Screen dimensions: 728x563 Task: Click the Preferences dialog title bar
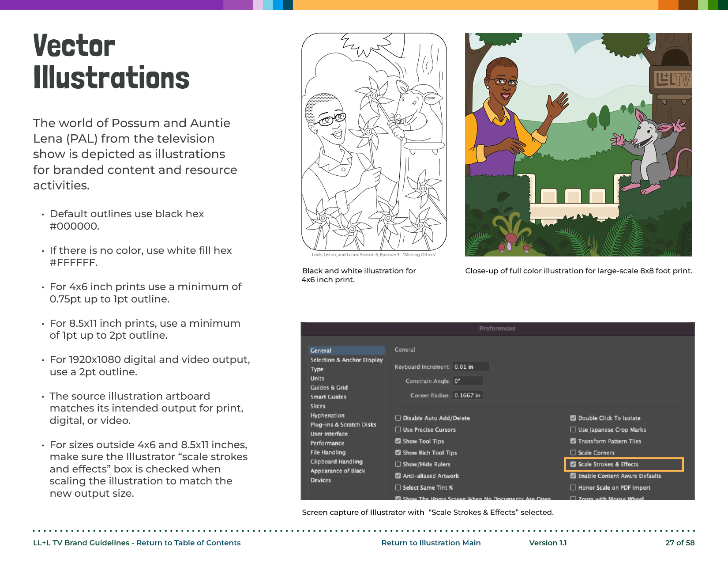click(498, 329)
